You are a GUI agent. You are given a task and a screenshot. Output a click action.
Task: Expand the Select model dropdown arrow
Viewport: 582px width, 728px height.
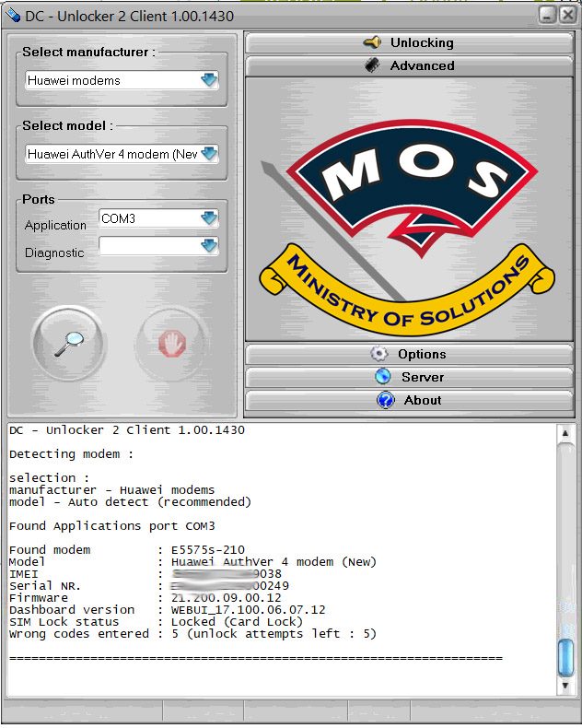coord(209,154)
